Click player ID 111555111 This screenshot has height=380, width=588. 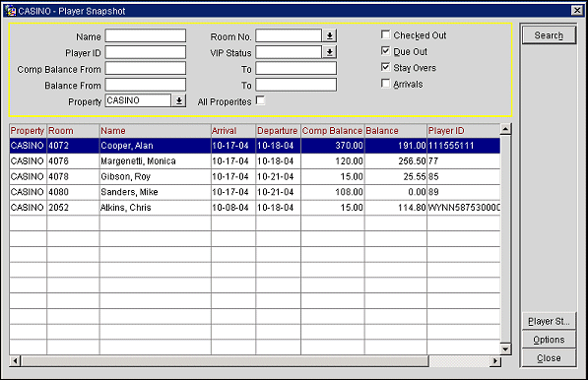point(464,146)
